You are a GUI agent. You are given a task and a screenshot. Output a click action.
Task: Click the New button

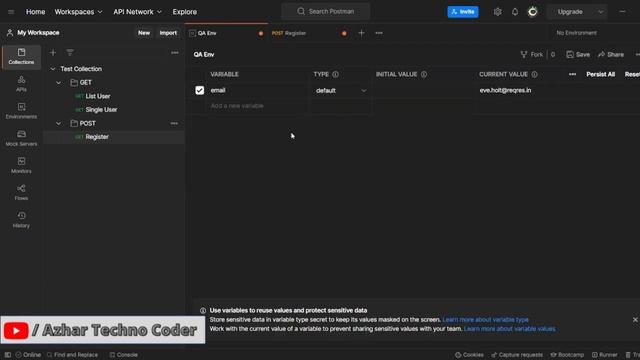pos(144,33)
